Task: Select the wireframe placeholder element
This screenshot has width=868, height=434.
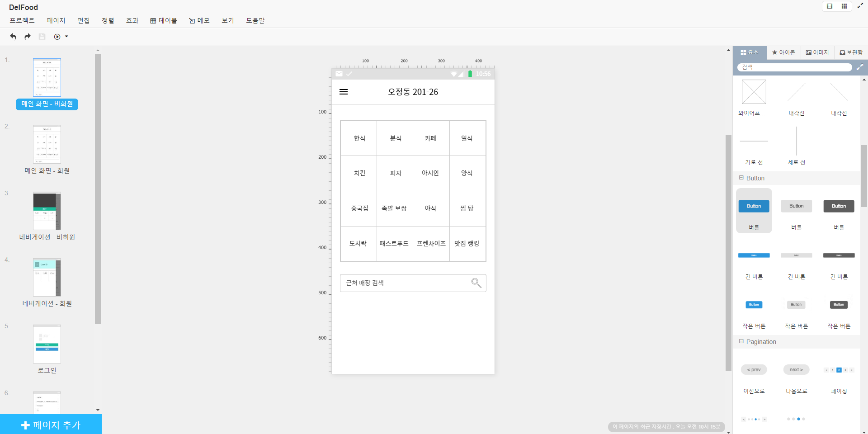Action: pos(754,92)
